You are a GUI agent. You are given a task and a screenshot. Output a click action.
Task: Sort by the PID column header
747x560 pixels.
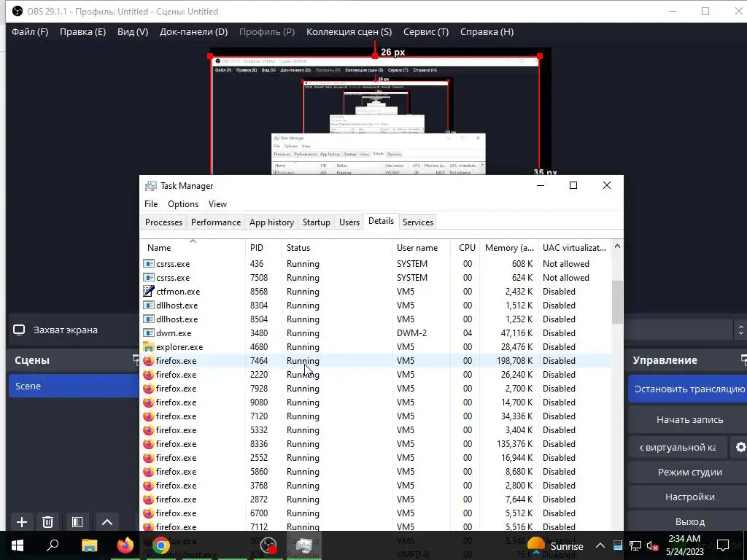(263, 248)
